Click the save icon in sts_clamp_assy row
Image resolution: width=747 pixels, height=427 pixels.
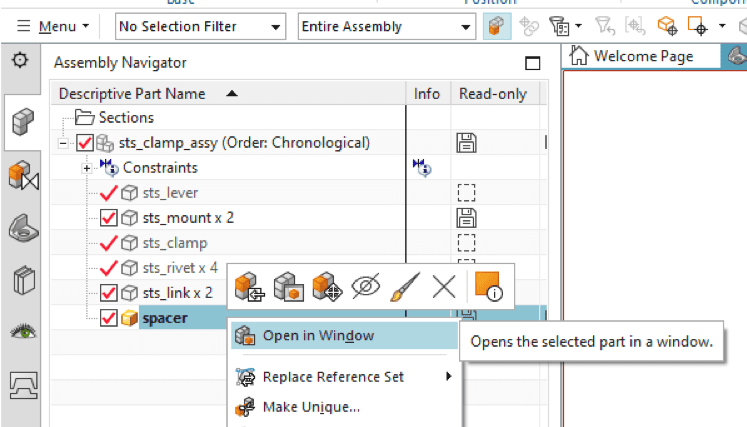pos(466,143)
